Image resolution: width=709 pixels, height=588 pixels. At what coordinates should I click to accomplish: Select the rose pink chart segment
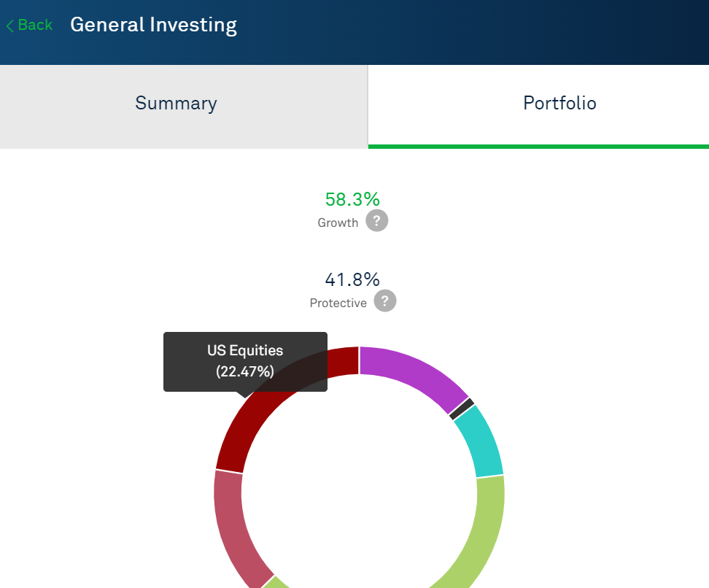[232, 525]
